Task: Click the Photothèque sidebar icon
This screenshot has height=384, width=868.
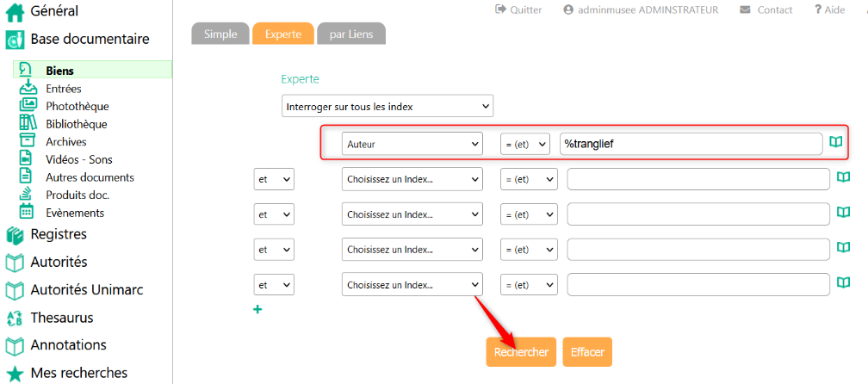Action: point(28,106)
